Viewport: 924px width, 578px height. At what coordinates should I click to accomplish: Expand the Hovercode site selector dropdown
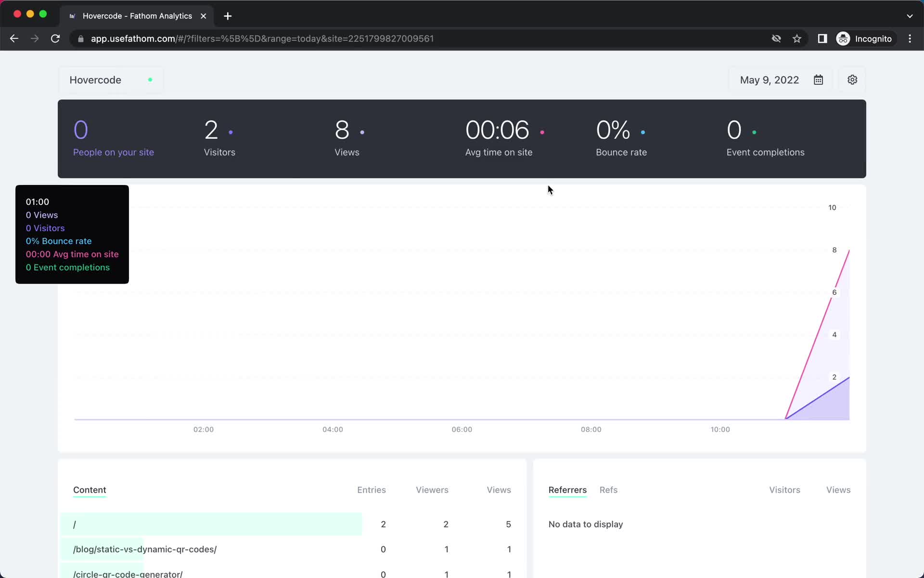coord(110,80)
